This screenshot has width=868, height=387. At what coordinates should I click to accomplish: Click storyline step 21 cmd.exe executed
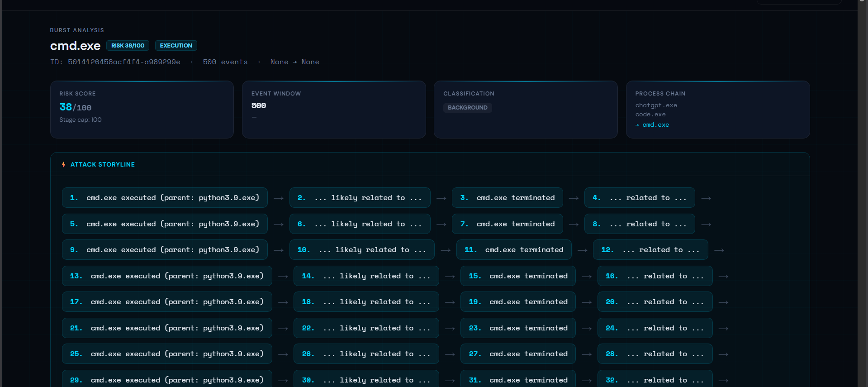click(167, 328)
